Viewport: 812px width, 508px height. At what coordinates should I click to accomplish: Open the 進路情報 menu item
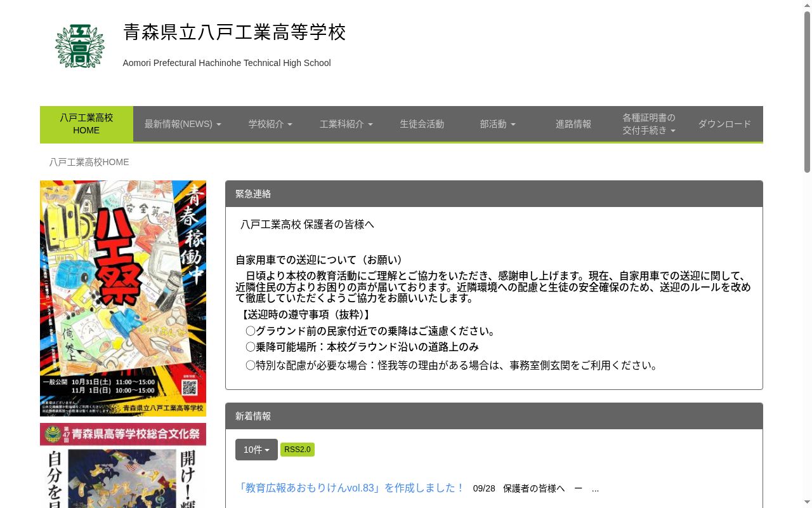[573, 124]
